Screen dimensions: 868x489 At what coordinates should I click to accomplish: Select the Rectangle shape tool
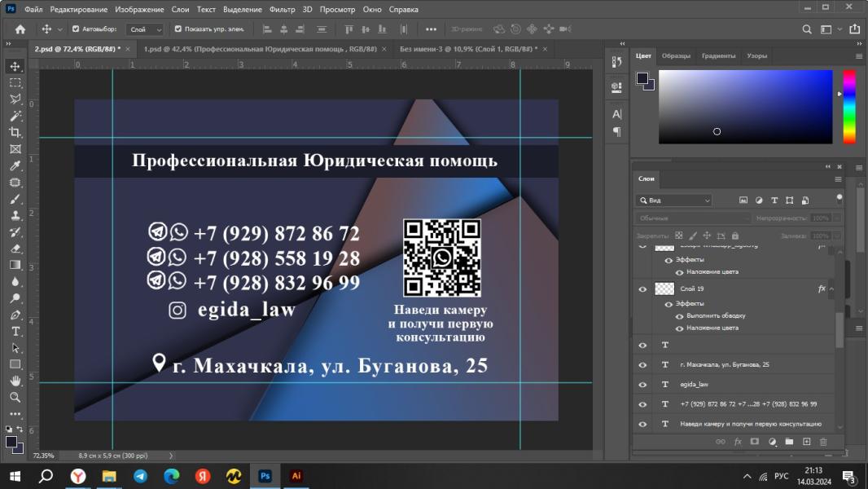pyautogui.click(x=15, y=364)
